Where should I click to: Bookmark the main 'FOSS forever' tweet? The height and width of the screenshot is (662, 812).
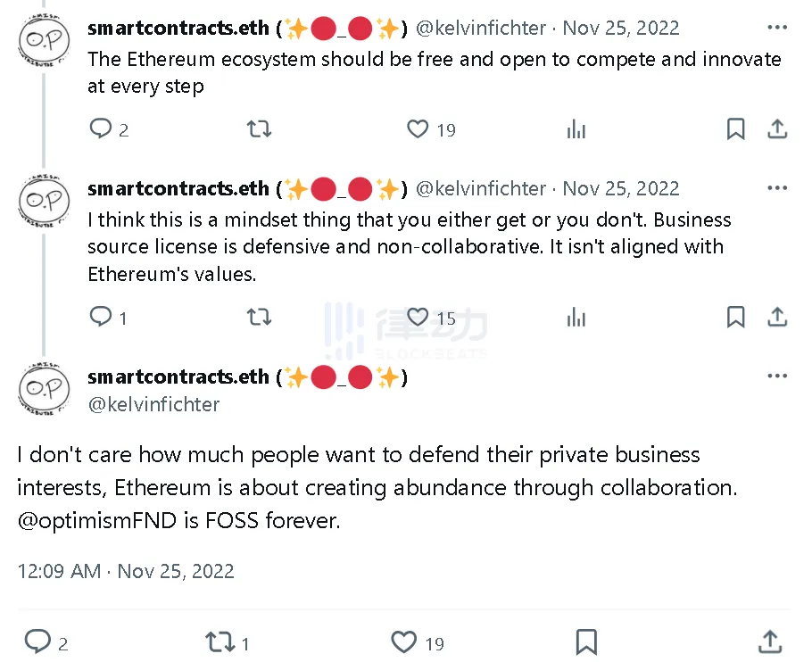click(586, 641)
